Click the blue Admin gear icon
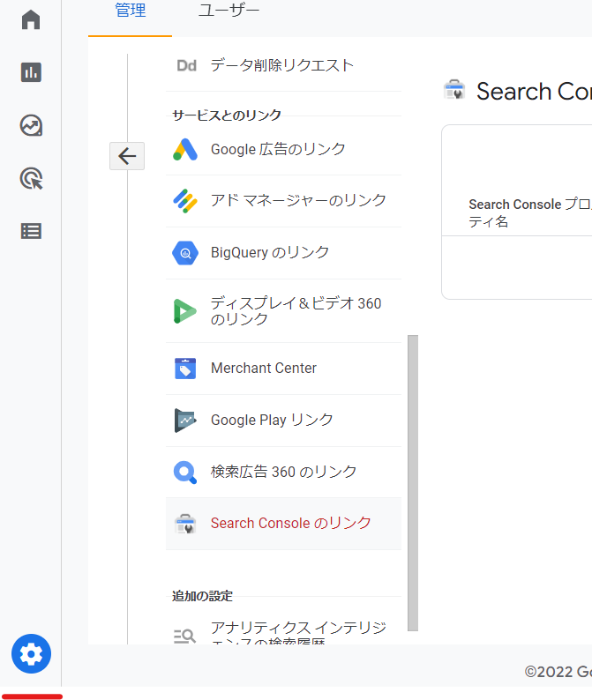The height and width of the screenshot is (700, 592). pyautogui.click(x=31, y=653)
